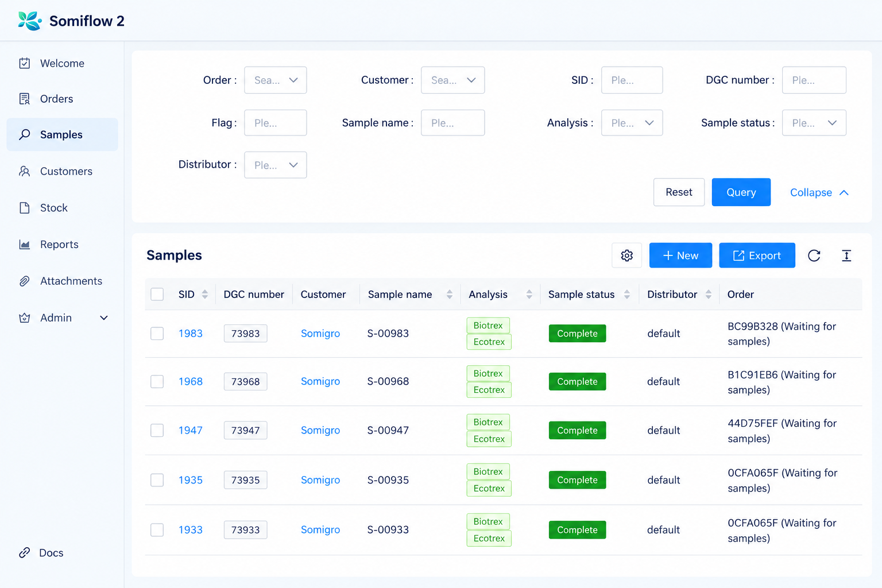Click the Somiflow logo icon
This screenshot has width=882, height=588.
[29, 21]
